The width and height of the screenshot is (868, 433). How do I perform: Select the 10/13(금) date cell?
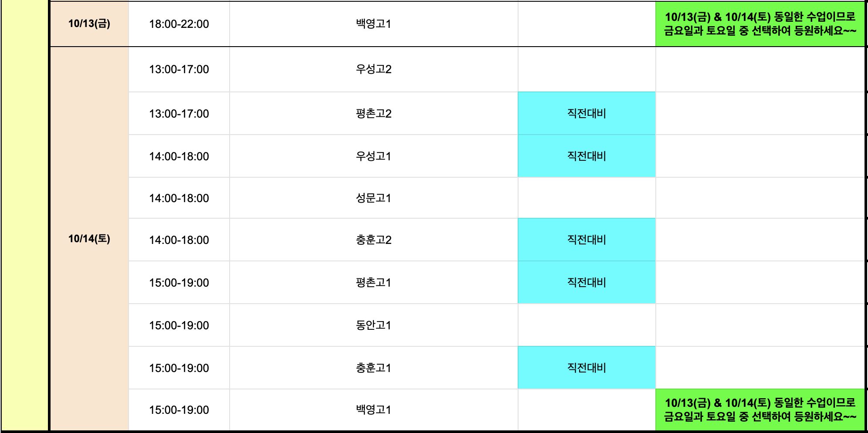[89, 24]
